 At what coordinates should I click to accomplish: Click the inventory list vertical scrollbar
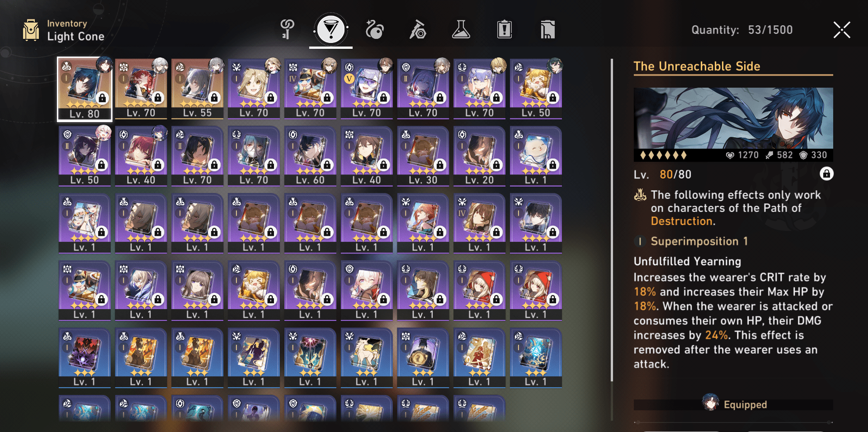(x=612, y=220)
